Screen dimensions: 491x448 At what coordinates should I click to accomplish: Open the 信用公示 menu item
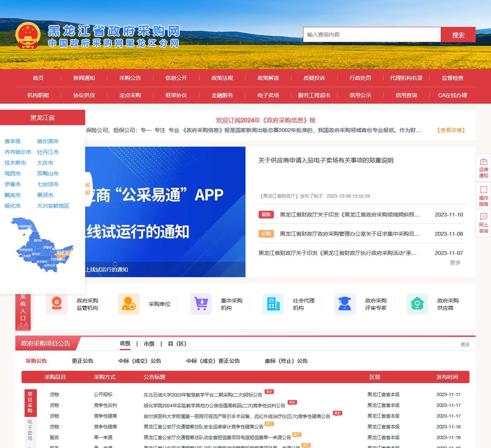(x=361, y=95)
